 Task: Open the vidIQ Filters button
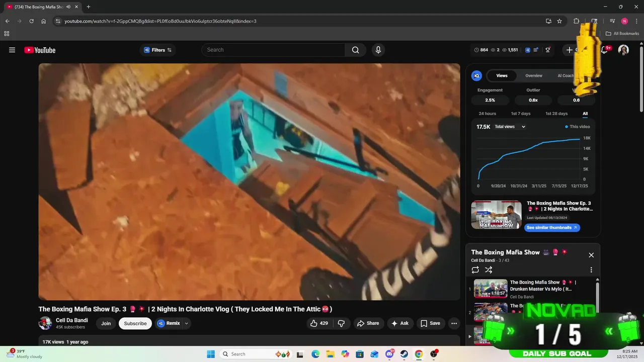tap(158, 50)
